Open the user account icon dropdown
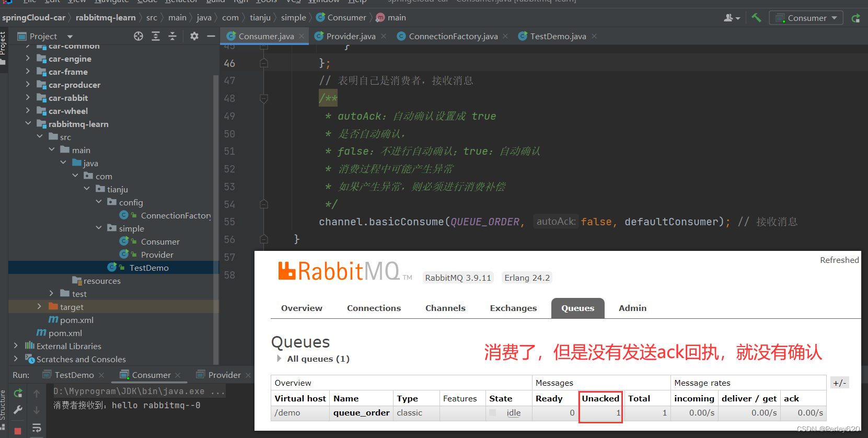The height and width of the screenshot is (438, 868). [732, 18]
